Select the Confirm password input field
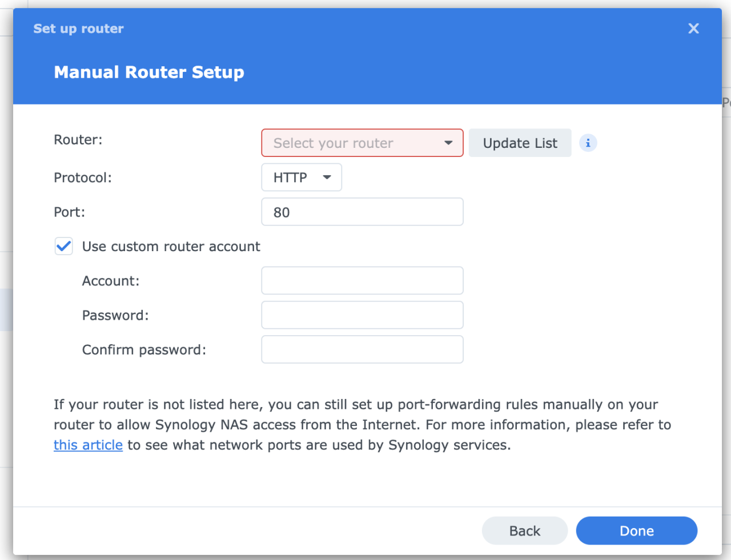 pyautogui.click(x=362, y=349)
